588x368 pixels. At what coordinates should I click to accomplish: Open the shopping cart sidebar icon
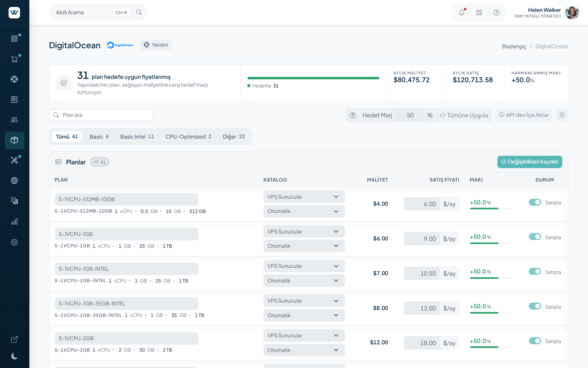pos(14,59)
